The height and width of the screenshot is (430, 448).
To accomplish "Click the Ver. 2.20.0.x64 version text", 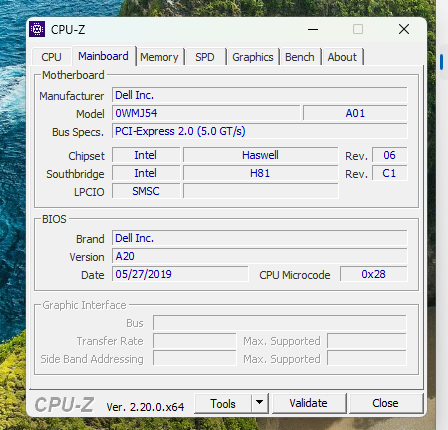I will pos(145,407).
